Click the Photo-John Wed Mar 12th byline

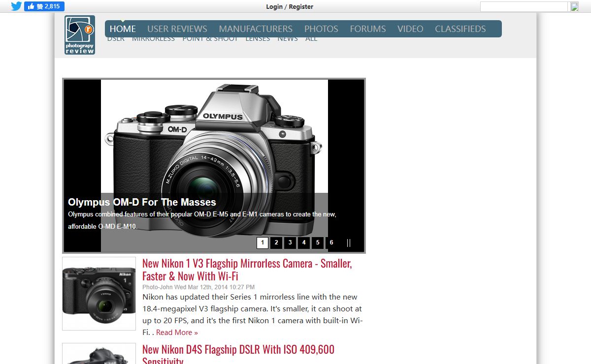198,287
